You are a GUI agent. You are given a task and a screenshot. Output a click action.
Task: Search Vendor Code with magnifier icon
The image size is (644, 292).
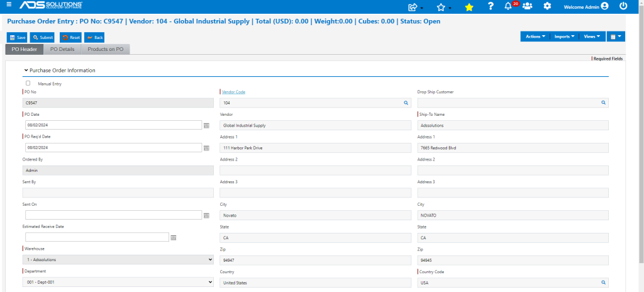coord(406,103)
